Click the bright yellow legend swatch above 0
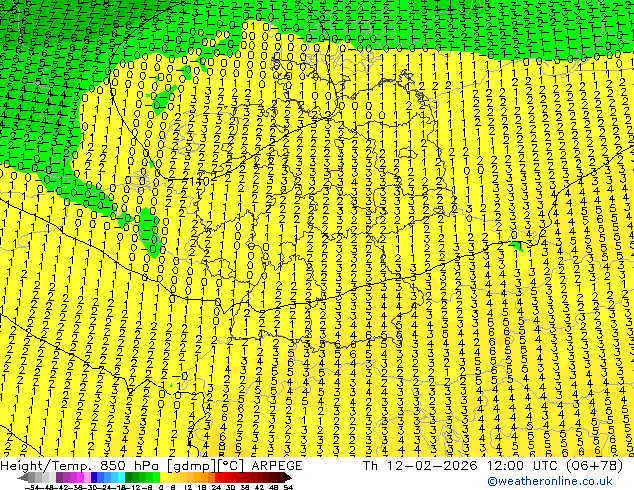This screenshot has height=490, width=634. point(163,478)
